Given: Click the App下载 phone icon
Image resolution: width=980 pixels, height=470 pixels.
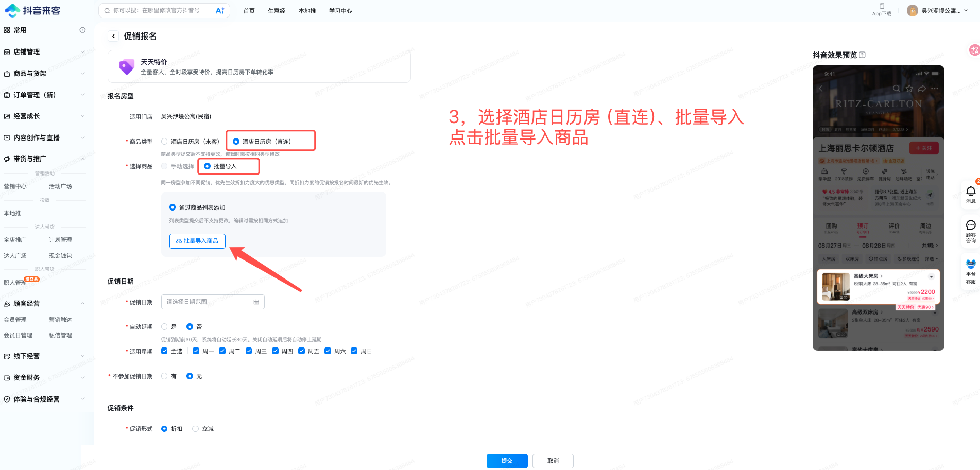Looking at the screenshot, I should (x=882, y=6).
